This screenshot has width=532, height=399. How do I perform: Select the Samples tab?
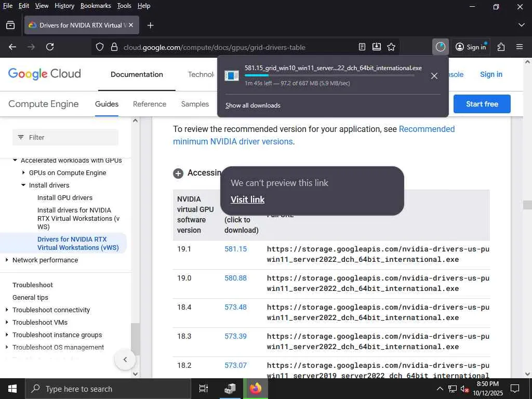(195, 104)
